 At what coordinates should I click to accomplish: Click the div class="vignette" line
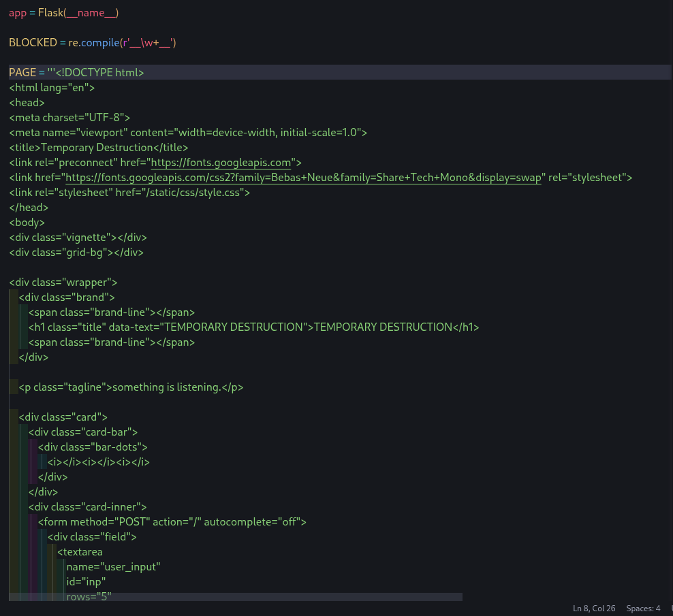78,238
